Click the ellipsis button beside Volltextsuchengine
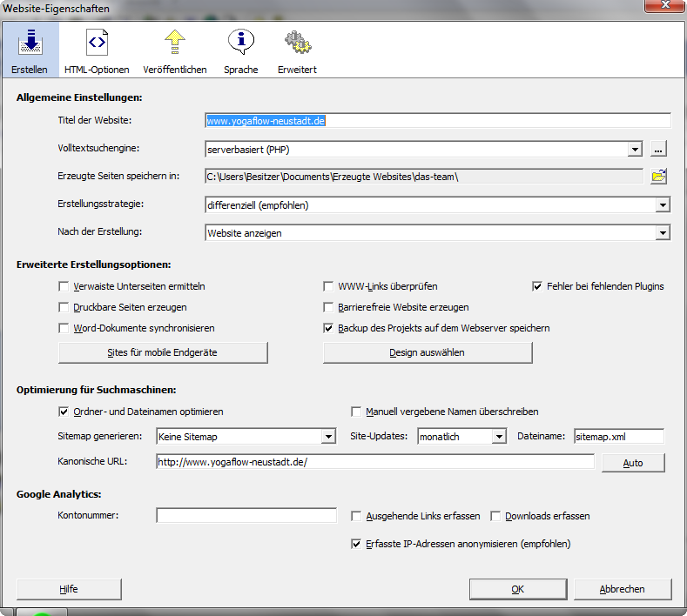 point(659,149)
